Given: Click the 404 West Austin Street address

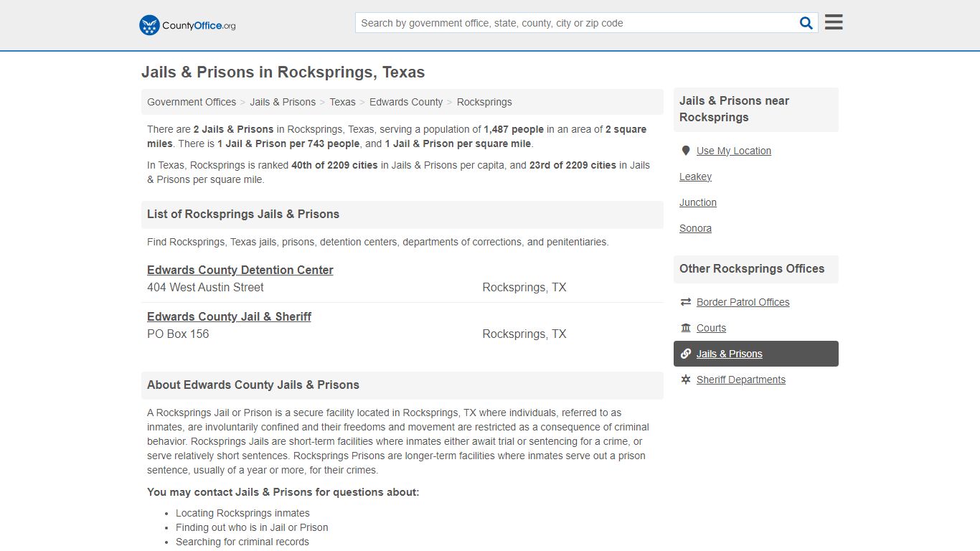Looking at the screenshot, I should point(205,287).
